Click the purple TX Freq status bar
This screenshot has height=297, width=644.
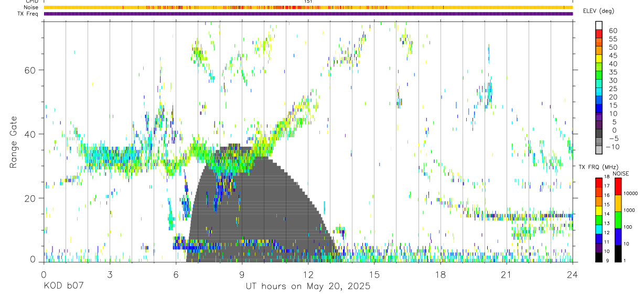[308, 14]
